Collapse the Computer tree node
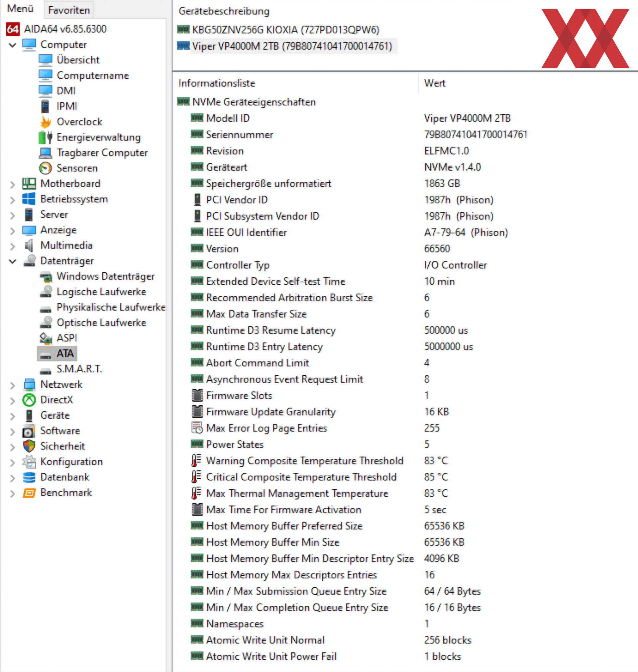The width and height of the screenshot is (638, 672). click(13, 45)
